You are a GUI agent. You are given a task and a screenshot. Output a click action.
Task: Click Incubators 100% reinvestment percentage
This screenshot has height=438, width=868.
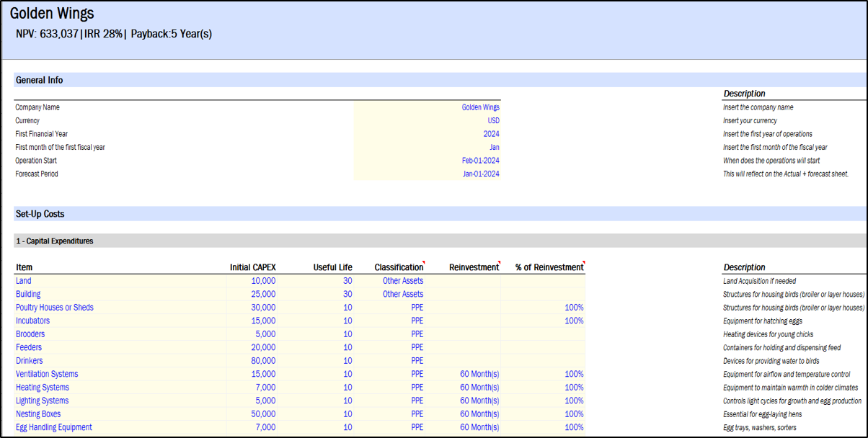(x=574, y=321)
